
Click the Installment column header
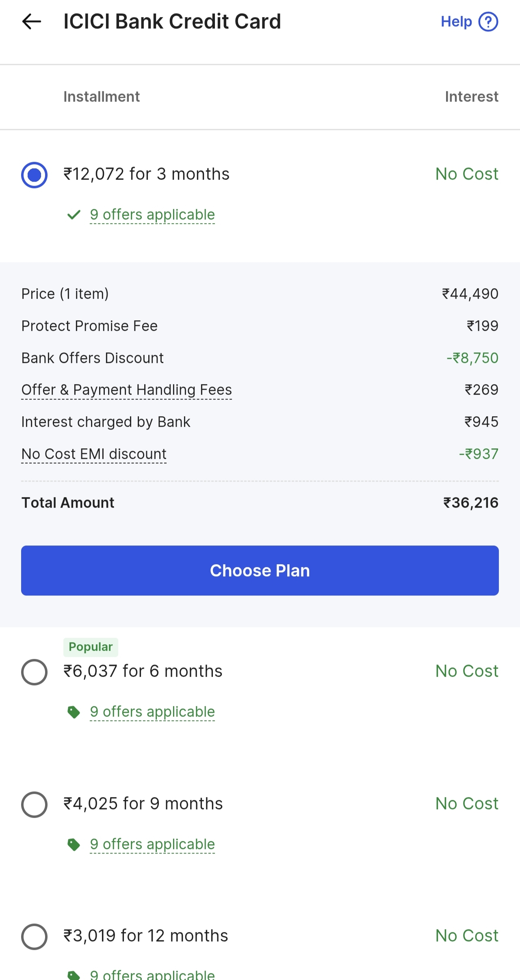[102, 97]
